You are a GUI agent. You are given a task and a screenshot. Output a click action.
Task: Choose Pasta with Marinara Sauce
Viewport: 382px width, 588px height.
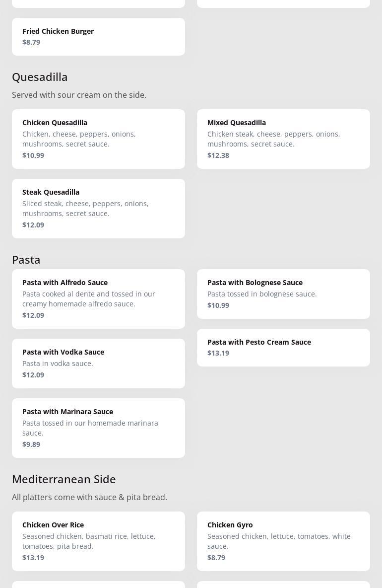pos(98,428)
